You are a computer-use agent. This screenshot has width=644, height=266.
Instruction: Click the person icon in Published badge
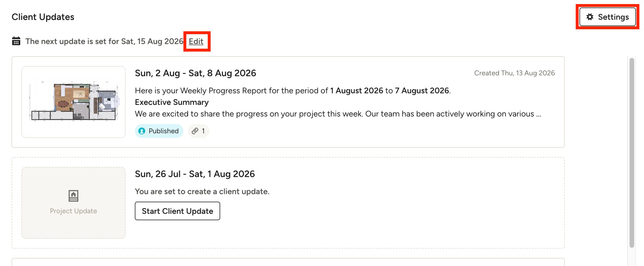pos(142,131)
